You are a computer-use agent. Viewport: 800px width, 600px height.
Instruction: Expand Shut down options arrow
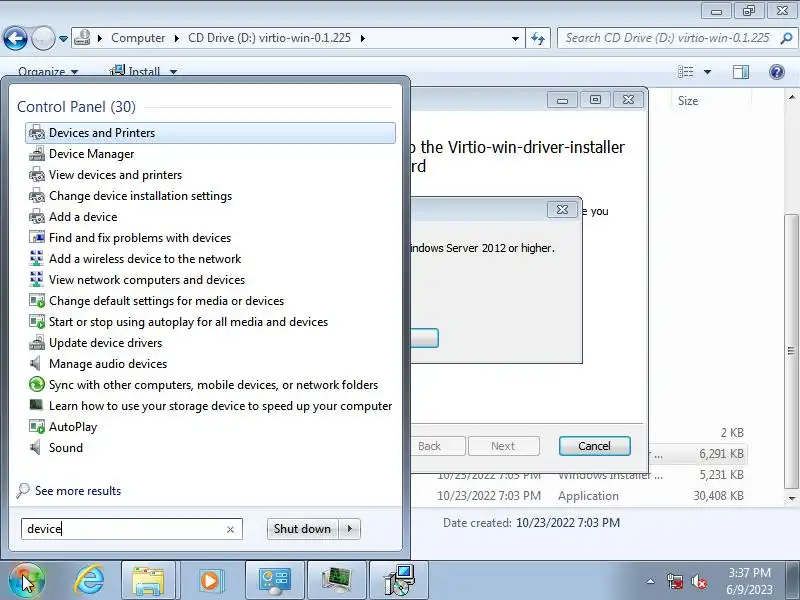coord(349,529)
